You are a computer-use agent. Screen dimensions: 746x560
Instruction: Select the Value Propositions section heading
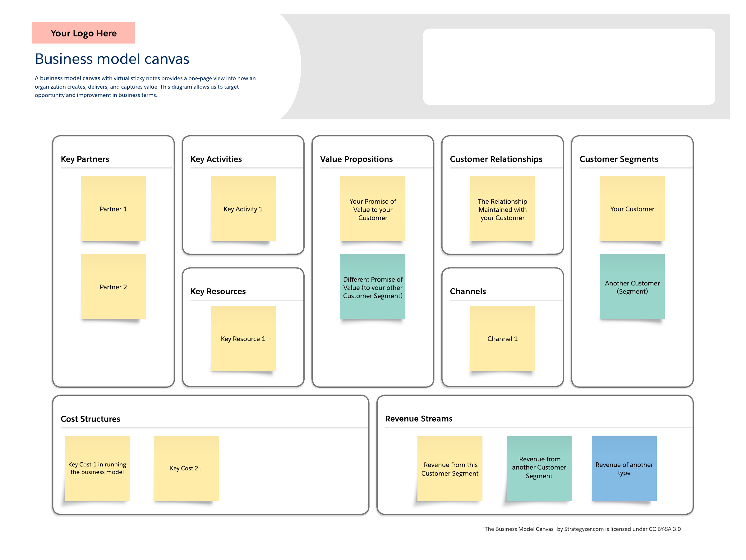point(356,159)
